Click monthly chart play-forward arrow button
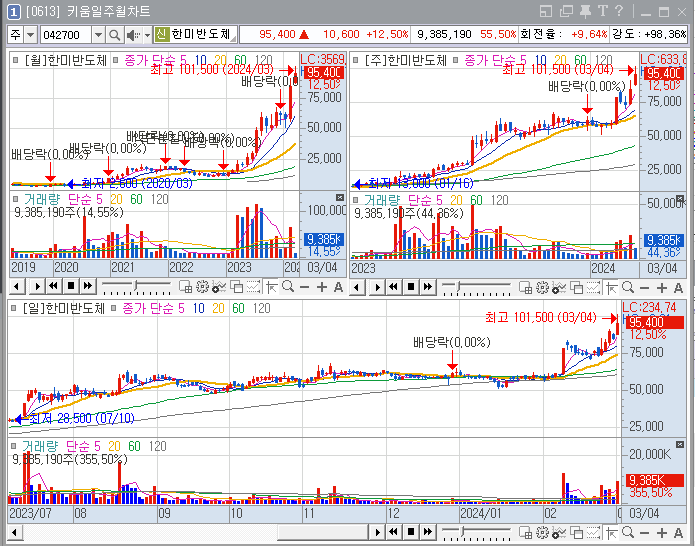The height and width of the screenshot is (546, 695). point(37,286)
